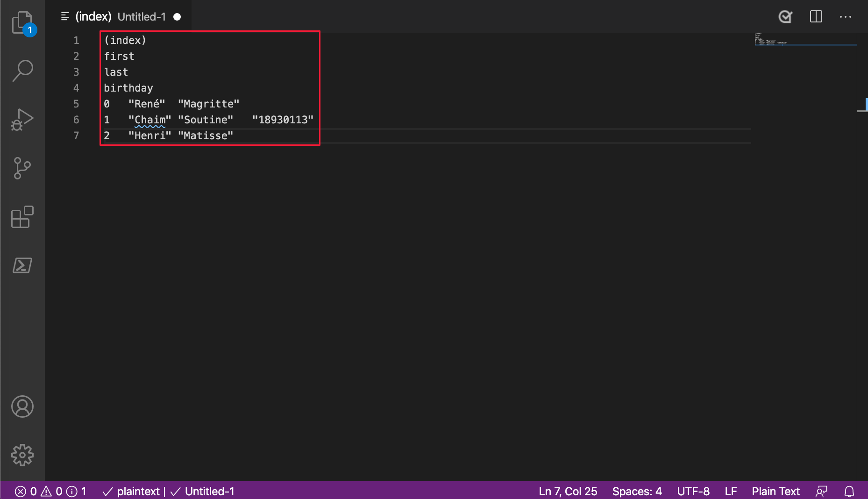This screenshot has width=868, height=499.
Task: Open the More Actions editor menu
Action: [x=846, y=17]
